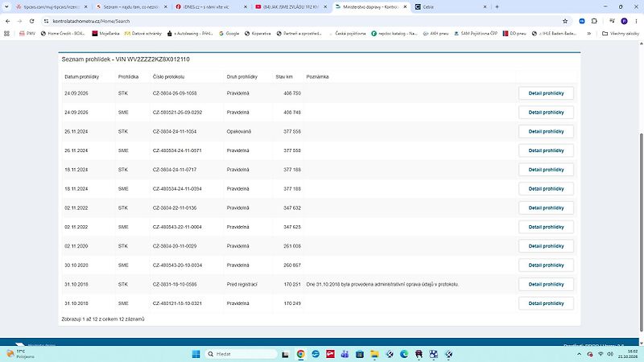Select Opakovaná inspection type cell

tap(238, 131)
